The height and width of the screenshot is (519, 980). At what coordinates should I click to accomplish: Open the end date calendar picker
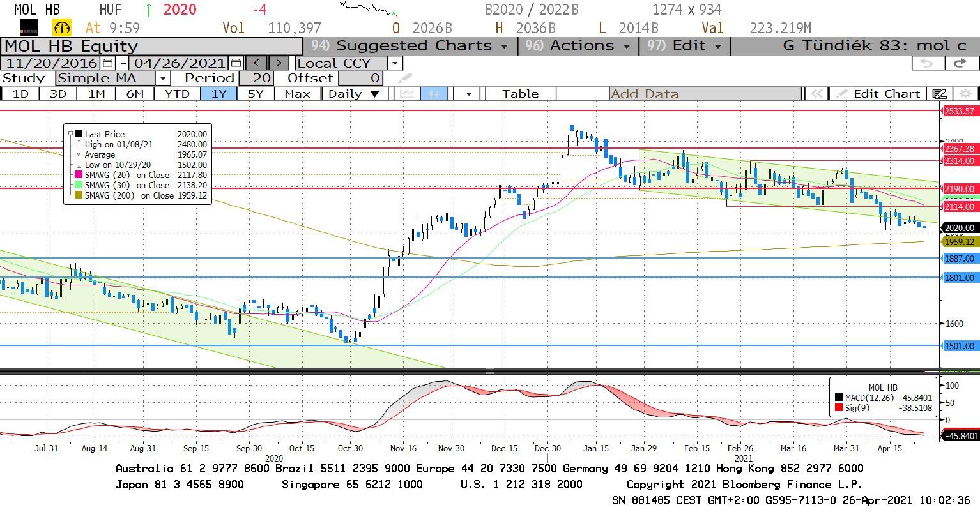[x=236, y=63]
